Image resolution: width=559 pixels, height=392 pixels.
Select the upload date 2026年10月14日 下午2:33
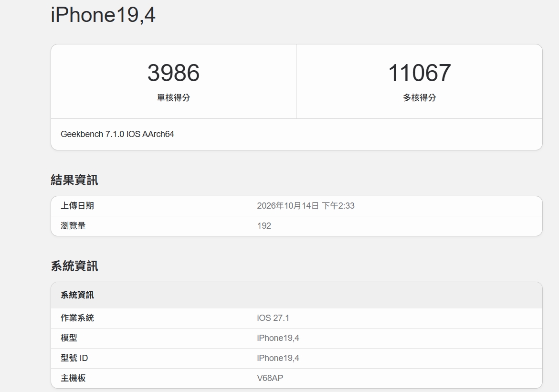(306, 206)
